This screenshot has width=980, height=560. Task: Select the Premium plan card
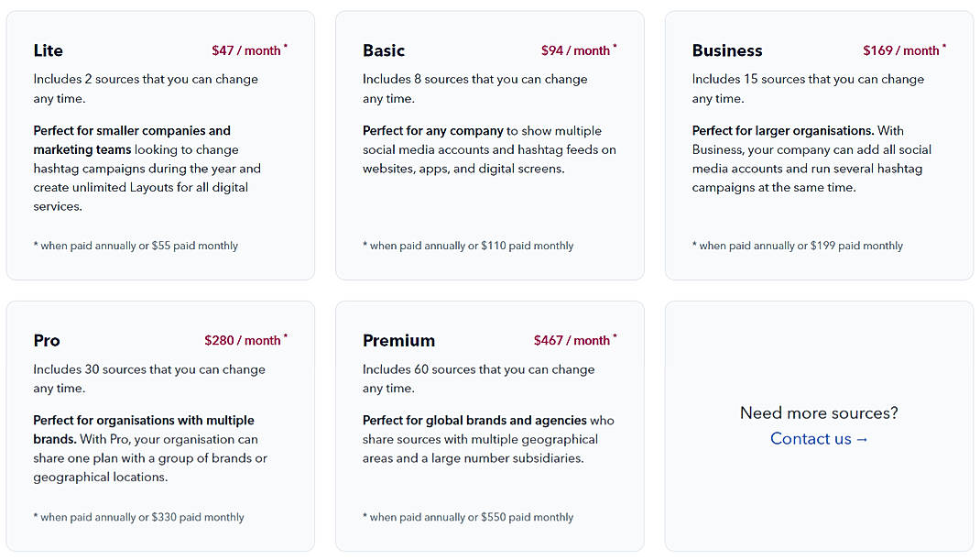(489, 426)
